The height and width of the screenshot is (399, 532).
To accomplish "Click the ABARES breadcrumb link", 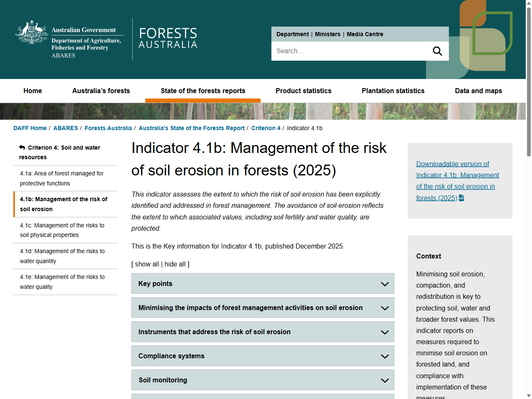I will click(66, 128).
